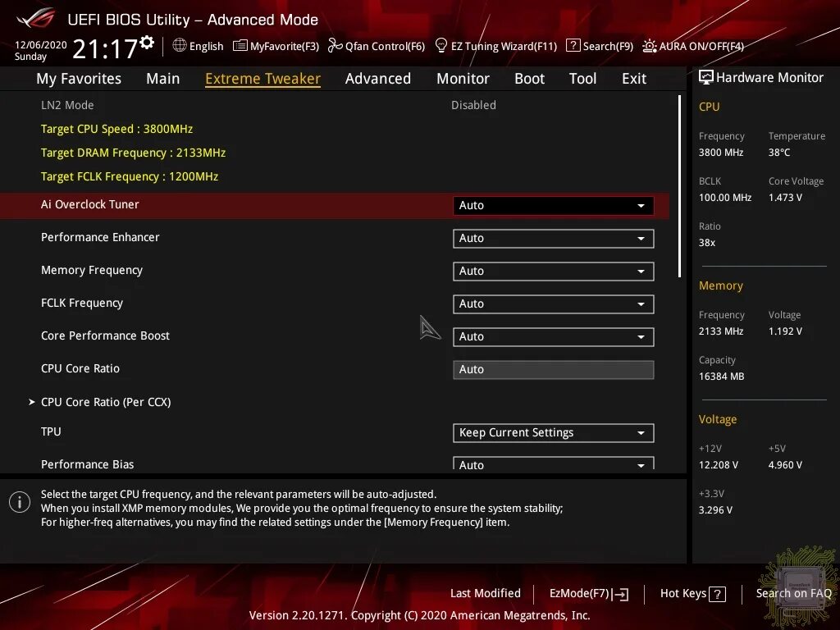Open Memory Frequency dropdown
The image size is (840, 630).
[554, 271]
